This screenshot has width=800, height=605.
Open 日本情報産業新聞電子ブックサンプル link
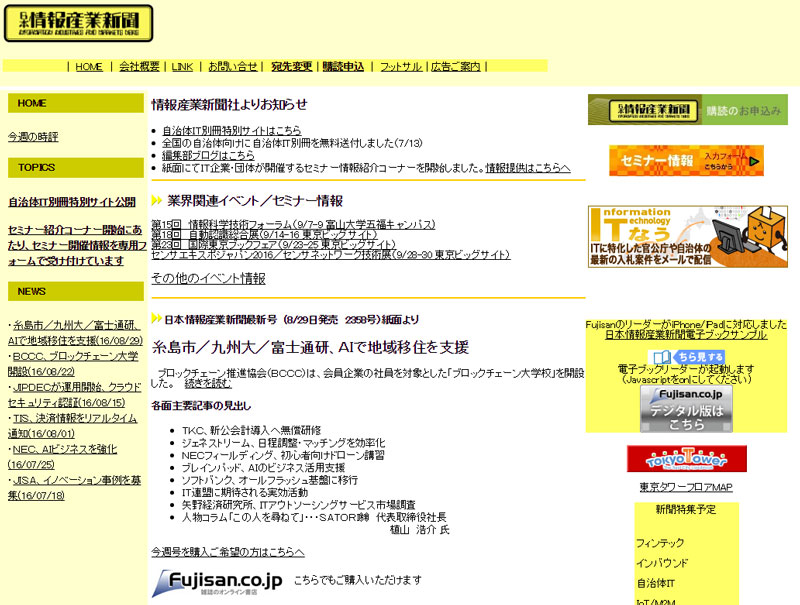pyautogui.click(x=686, y=335)
